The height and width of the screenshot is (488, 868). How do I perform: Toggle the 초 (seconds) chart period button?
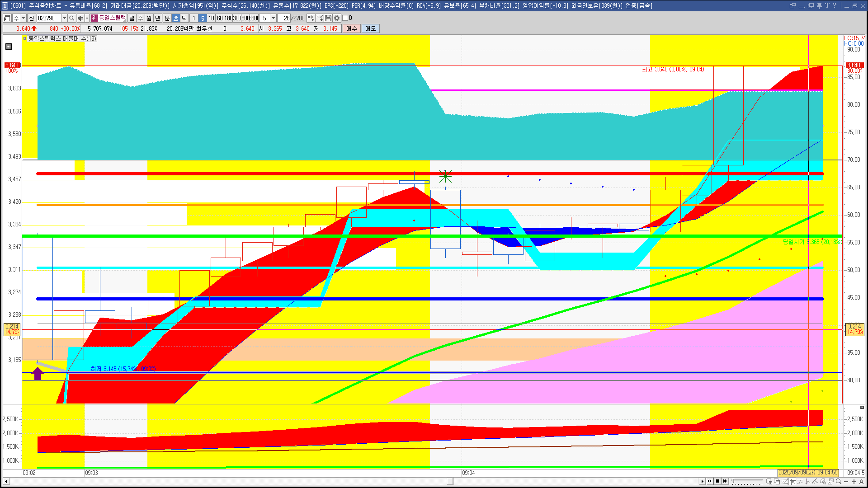tap(176, 18)
